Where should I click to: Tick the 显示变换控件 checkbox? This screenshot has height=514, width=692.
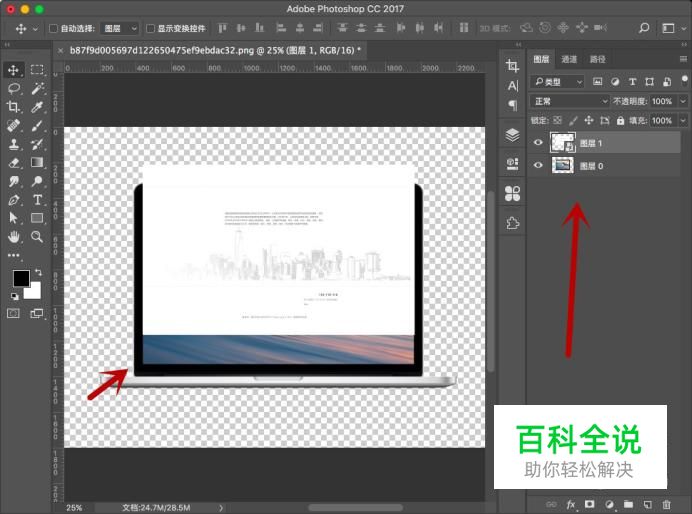pos(151,29)
